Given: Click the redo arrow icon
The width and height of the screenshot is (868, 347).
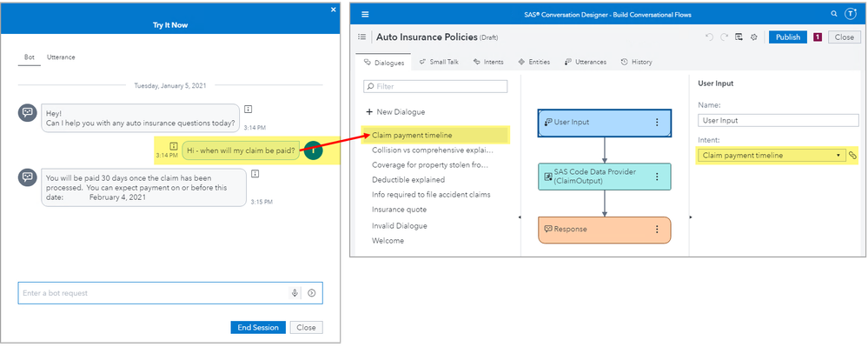Looking at the screenshot, I should (724, 37).
